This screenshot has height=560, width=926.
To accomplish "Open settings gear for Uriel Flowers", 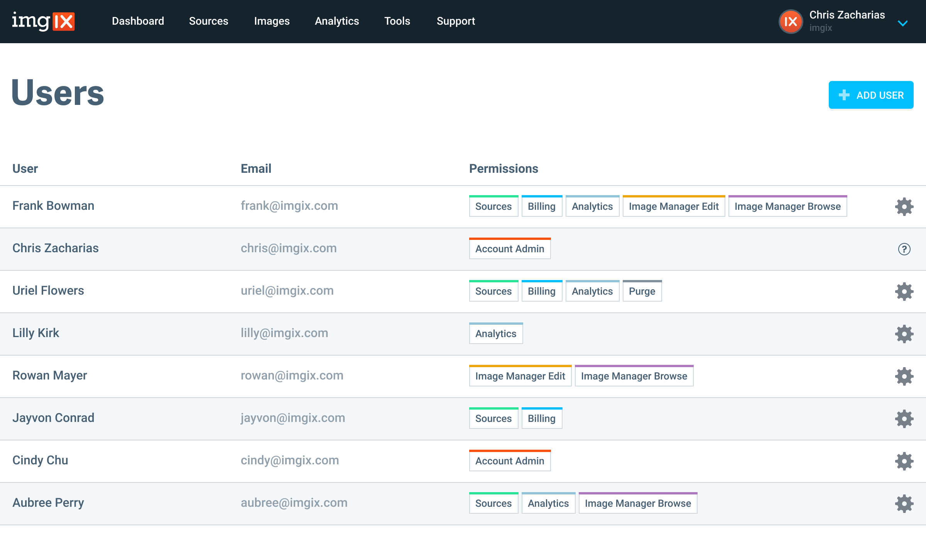I will point(904,291).
